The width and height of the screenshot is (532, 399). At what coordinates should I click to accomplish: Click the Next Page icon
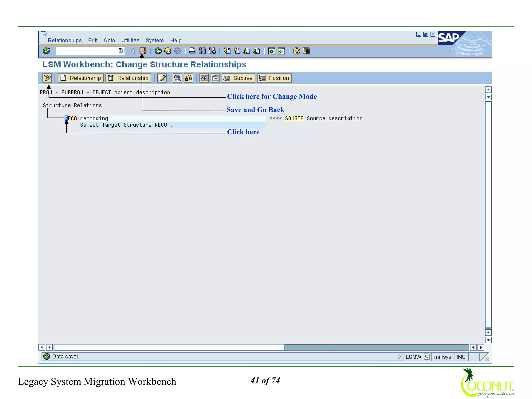tap(247, 51)
